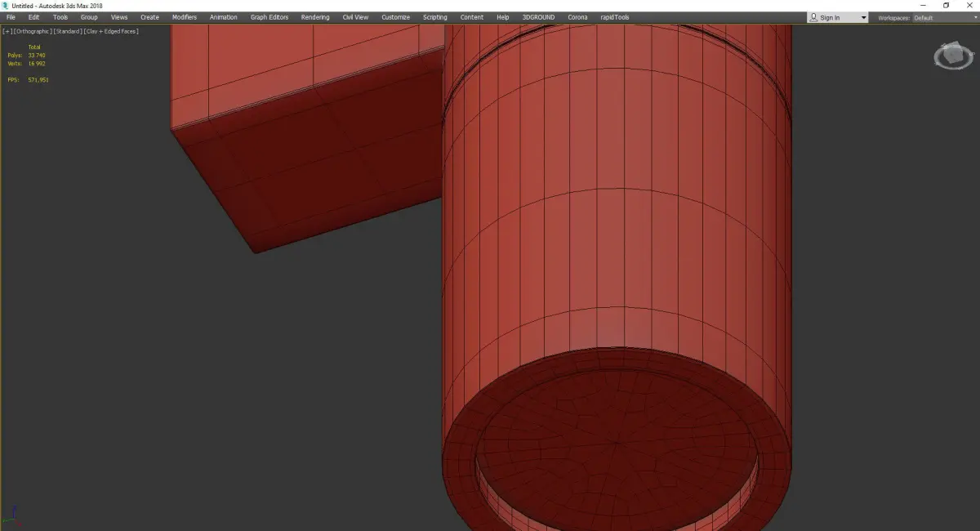Click the FPS value 571,951

click(x=38, y=80)
